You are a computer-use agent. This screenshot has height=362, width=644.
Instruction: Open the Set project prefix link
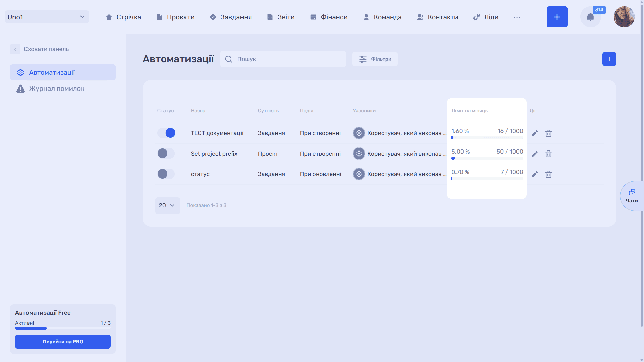214,154
